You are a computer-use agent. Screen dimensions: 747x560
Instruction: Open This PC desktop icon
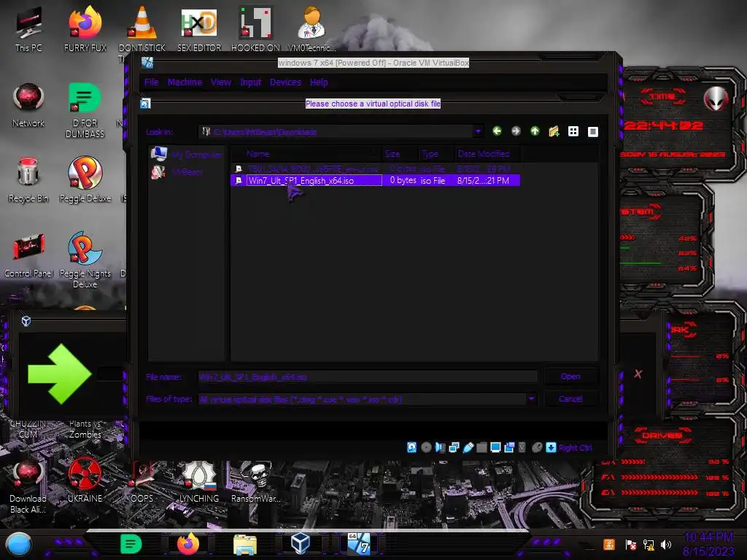[x=28, y=29]
